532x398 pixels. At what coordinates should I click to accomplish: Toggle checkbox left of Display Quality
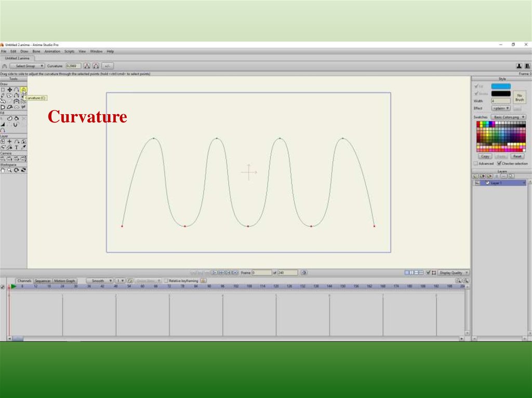pos(428,272)
